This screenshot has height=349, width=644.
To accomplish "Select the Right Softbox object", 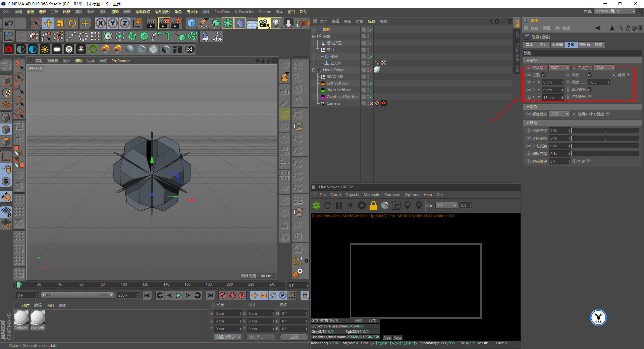I will point(338,90).
